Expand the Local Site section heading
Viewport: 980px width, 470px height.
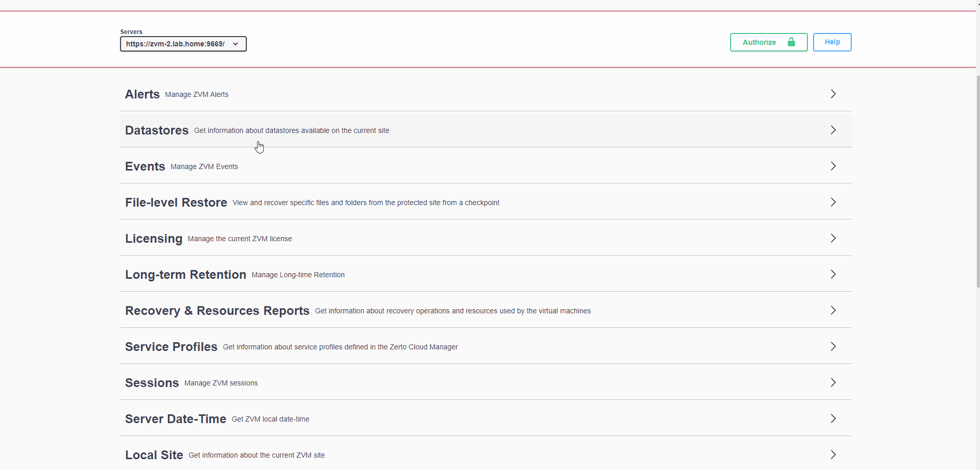click(154, 455)
